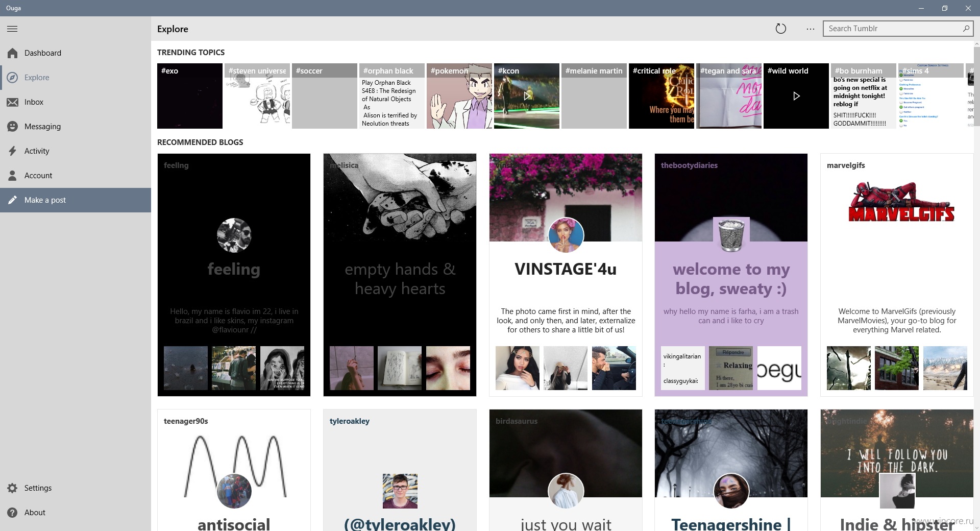The width and height of the screenshot is (980, 531).
Task: Open VINSTAGE'4u man in car thumbnail
Action: tap(614, 368)
